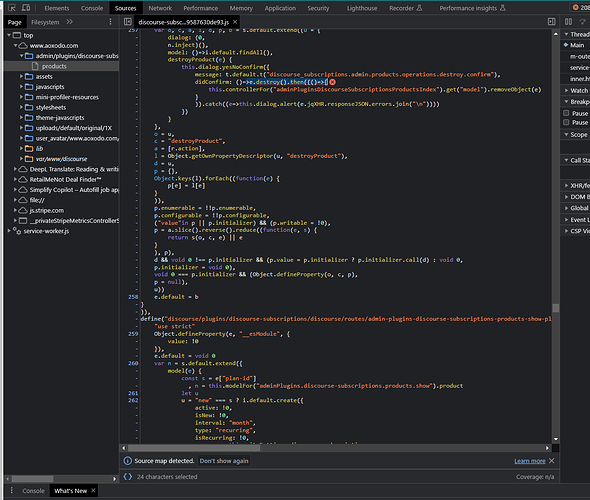Expand the var/www/discourse folder

click(21, 159)
